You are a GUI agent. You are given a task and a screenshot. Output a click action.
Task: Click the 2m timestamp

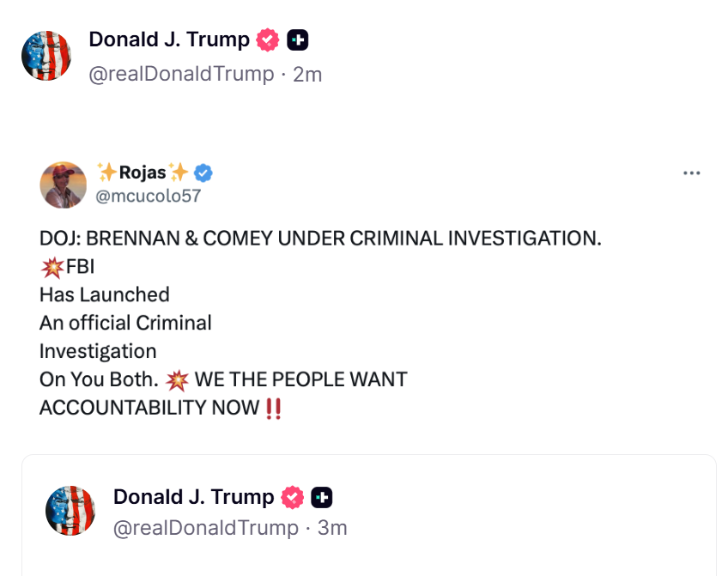(x=307, y=75)
